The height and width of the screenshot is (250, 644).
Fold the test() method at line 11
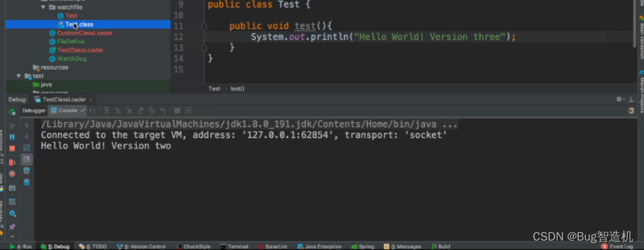(x=204, y=26)
